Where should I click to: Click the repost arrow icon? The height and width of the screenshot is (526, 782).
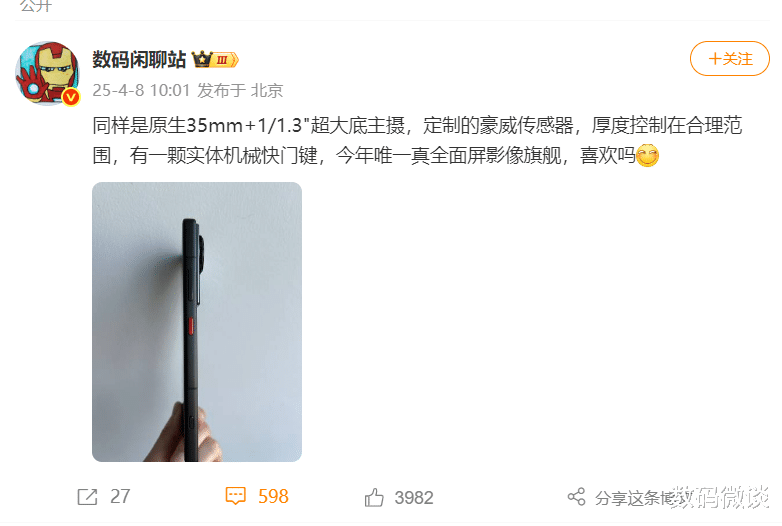[x=87, y=497]
